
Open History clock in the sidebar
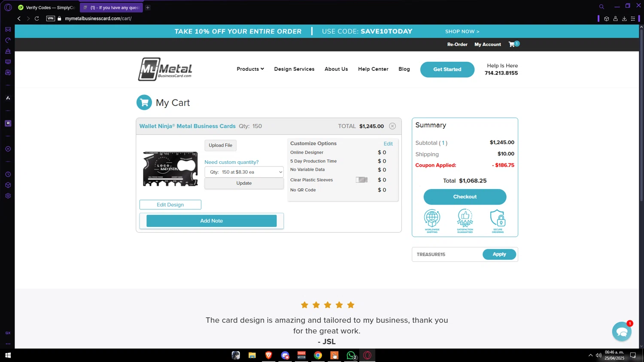point(8,175)
